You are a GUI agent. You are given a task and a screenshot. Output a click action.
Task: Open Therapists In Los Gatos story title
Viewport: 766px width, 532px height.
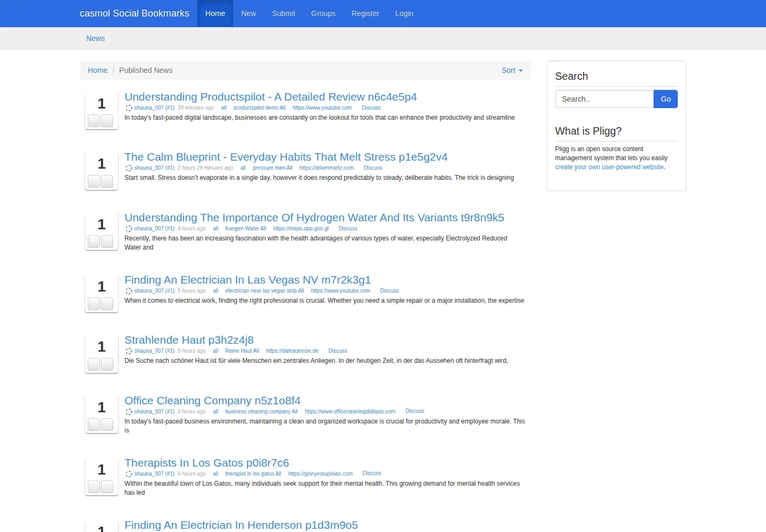tap(206, 463)
